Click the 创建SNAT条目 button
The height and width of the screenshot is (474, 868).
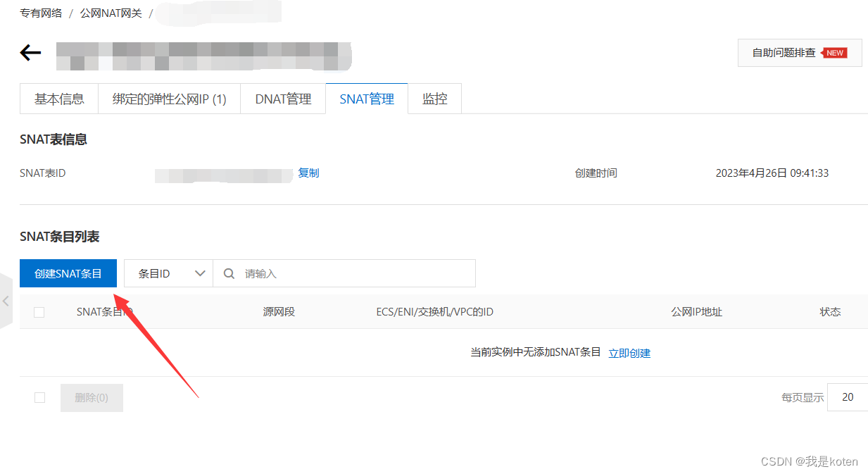tap(68, 273)
